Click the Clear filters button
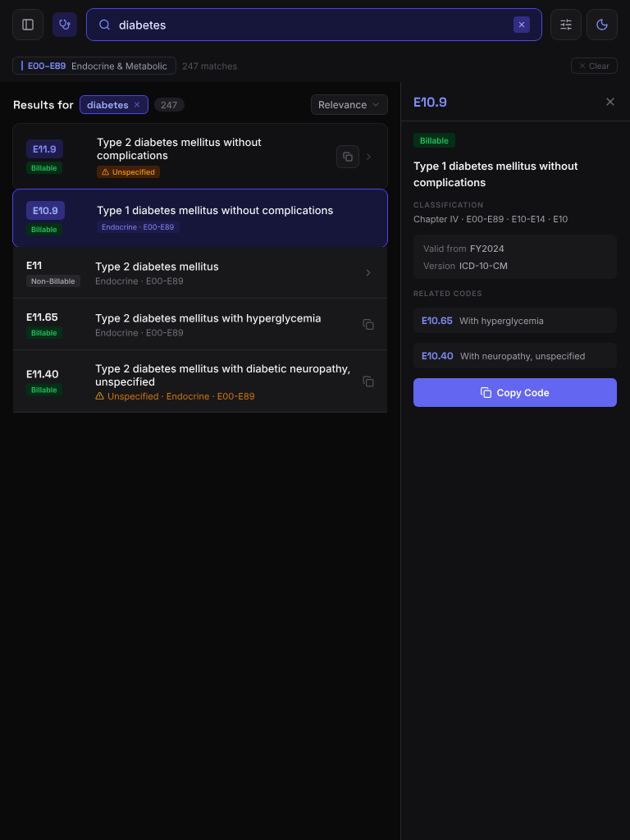This screenshot has width=630, height=840. 594,66
